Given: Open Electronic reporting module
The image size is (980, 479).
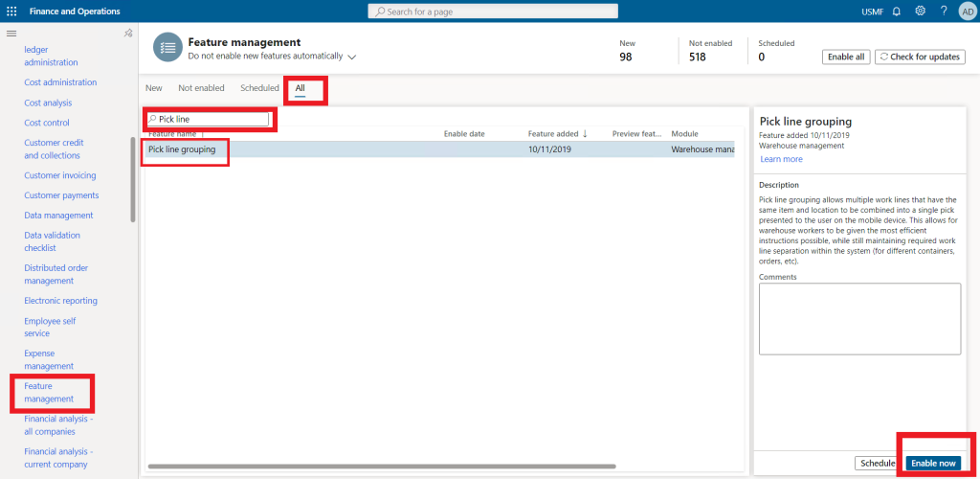Looking at the screenshot, I should (x=60, y=301).
